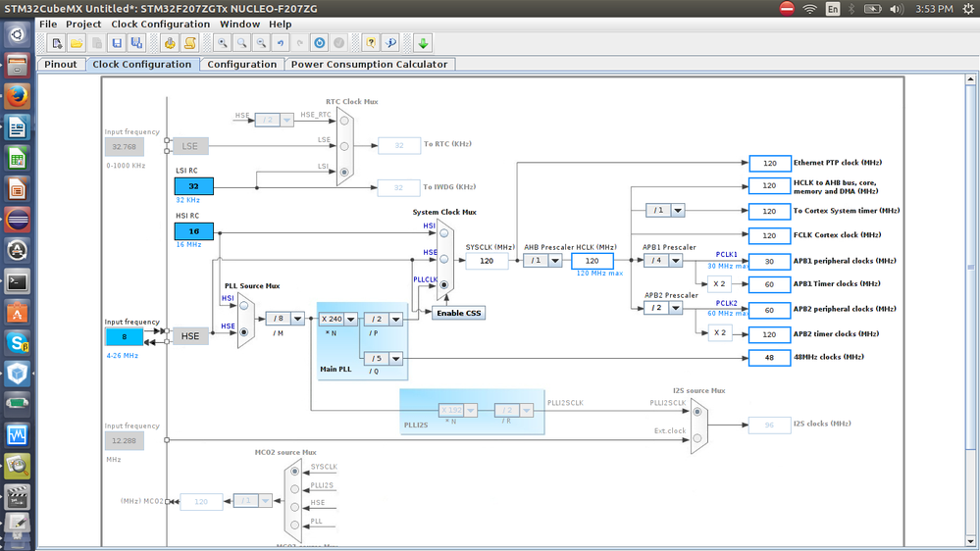Select PLLI2S in the MCO2 source Mux
Image resolution: width=980 pixels, height=551 pixels.
(295, 489)
